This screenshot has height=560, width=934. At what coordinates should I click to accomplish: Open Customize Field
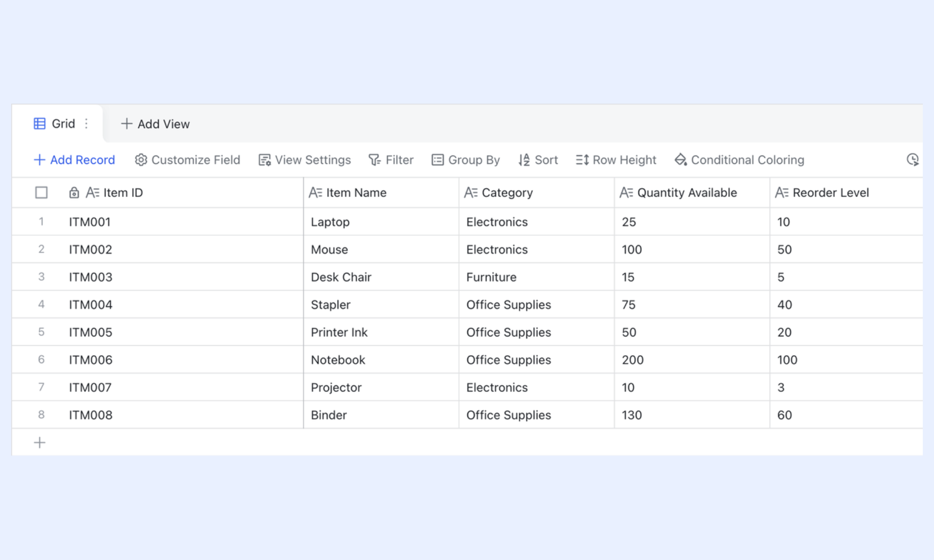(x=187, y=160)
